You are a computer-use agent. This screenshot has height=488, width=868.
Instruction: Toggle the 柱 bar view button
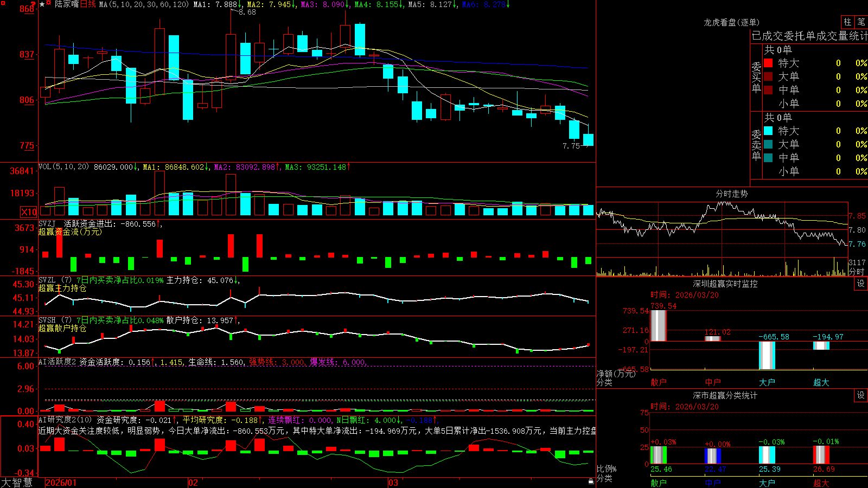(847, 22)
